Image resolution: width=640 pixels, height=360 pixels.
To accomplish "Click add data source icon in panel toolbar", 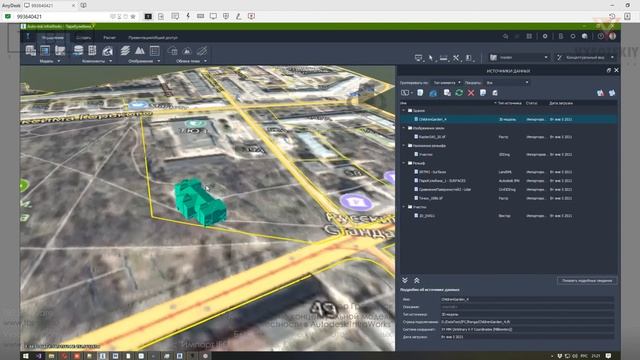I will click(405, 93).
